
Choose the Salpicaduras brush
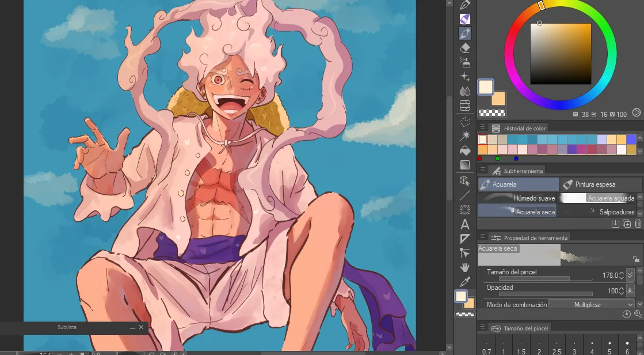click(597, 212)
